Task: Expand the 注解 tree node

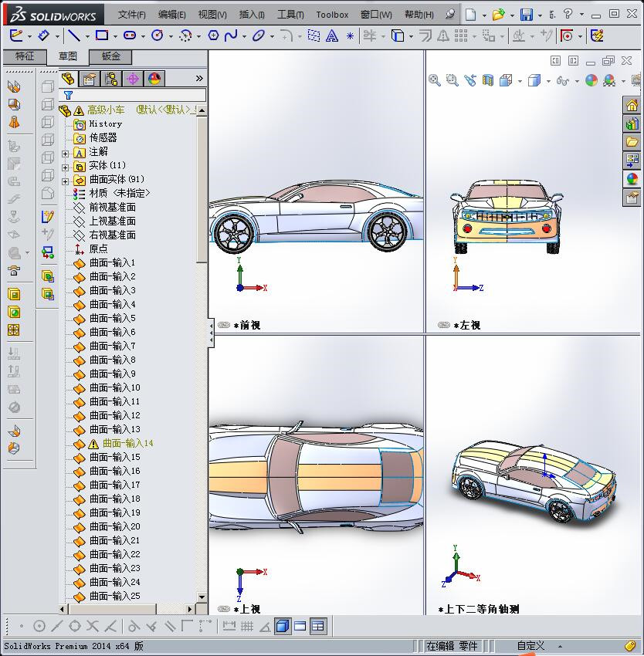Action: pyautogui.click(x=66, y=152)
